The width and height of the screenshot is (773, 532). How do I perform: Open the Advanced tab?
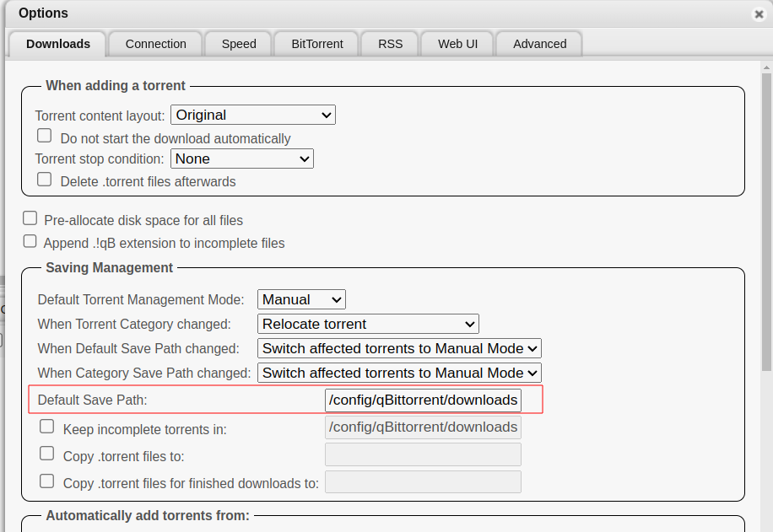[539, 44]
